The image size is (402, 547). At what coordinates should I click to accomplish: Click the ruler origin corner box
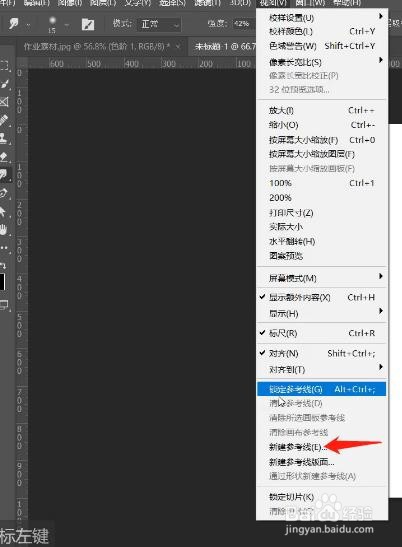22,63
